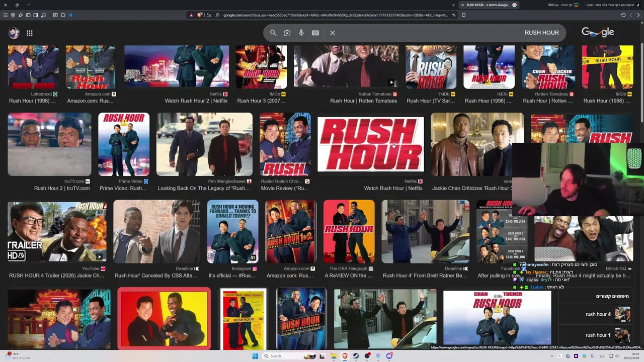Open Amazon.com Rush Hour poster in top row
Screen dimensions: 644x362
pos(91,67)
